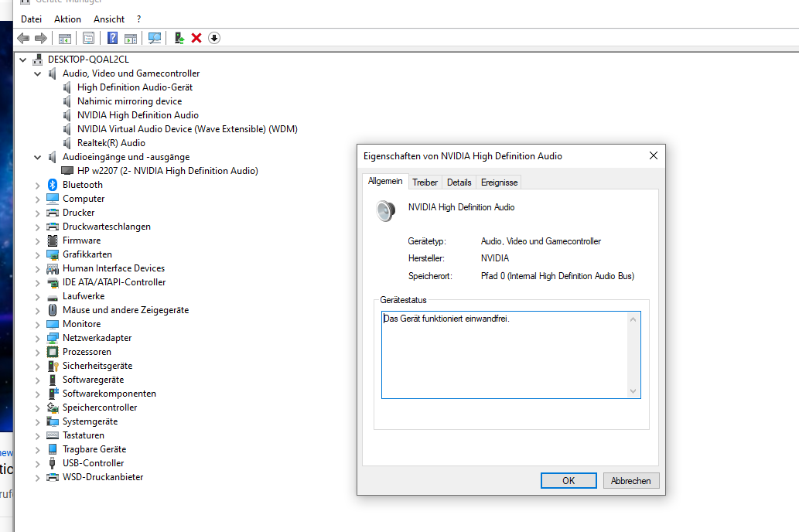Click the Mäuse und andere Zeigegeräte mouse icon
The image size is (799, 532).
click(x=53, y=310)
